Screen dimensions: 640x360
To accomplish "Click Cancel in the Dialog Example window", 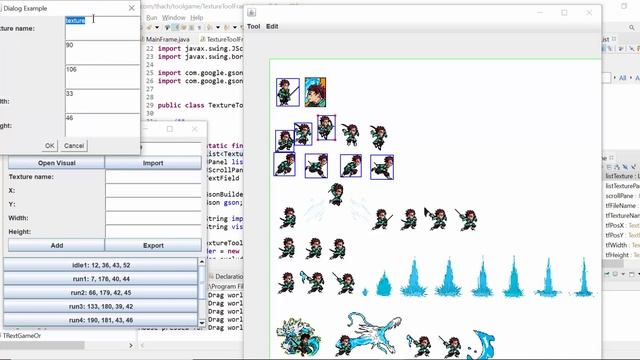I will (x=74, y=146).
